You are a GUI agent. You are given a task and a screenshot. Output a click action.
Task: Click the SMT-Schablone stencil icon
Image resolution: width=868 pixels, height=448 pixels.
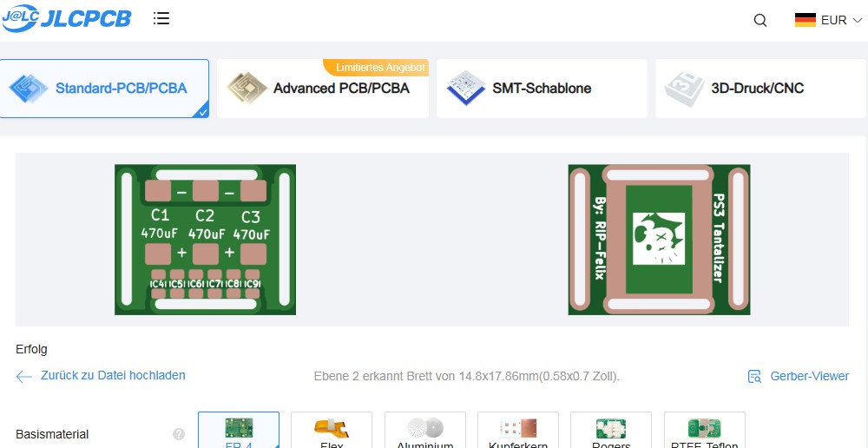point(465,89)
